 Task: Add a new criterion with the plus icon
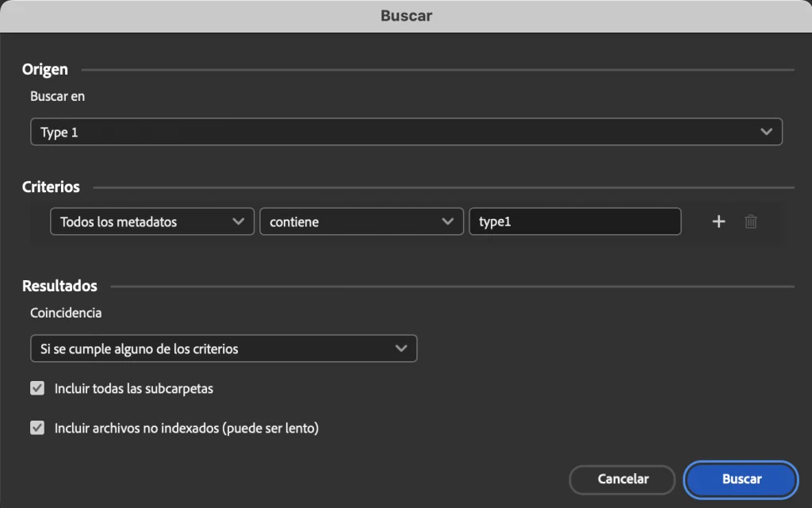tap(718, 222)
